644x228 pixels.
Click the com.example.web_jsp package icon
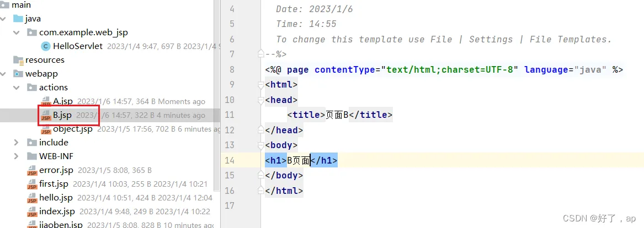32,32
